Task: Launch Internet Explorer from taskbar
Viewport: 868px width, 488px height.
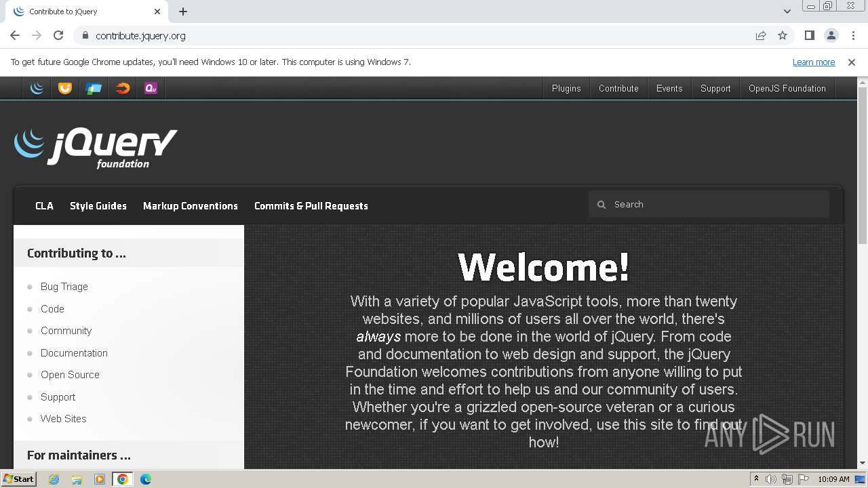Action: 54,479
